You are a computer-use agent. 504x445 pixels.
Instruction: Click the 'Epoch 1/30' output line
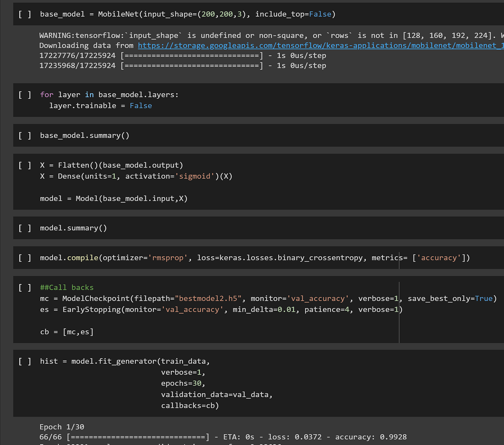point(62,427)
